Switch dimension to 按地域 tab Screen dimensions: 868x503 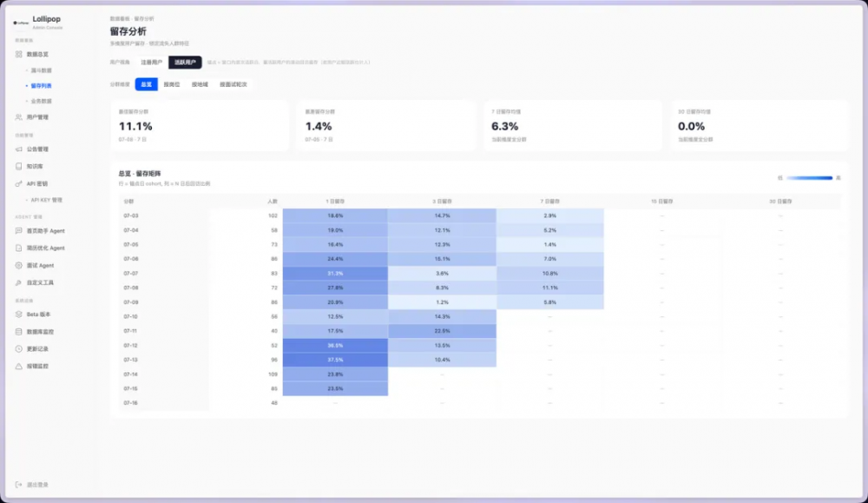(x=200, y=84)
